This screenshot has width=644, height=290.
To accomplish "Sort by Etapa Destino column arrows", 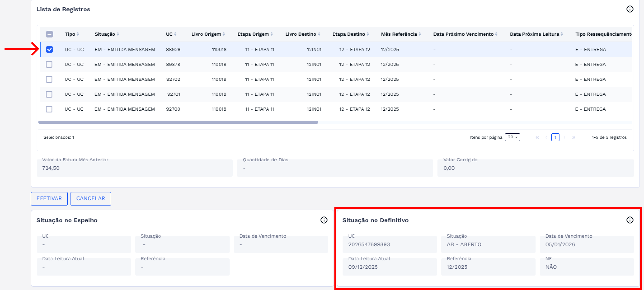I will coord(368,34).
